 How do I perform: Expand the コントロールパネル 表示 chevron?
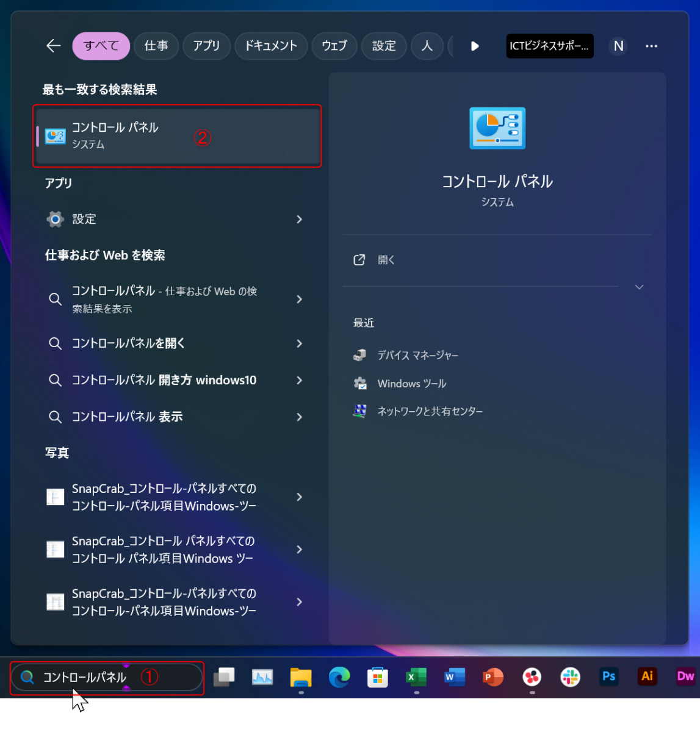coord(300,417)
